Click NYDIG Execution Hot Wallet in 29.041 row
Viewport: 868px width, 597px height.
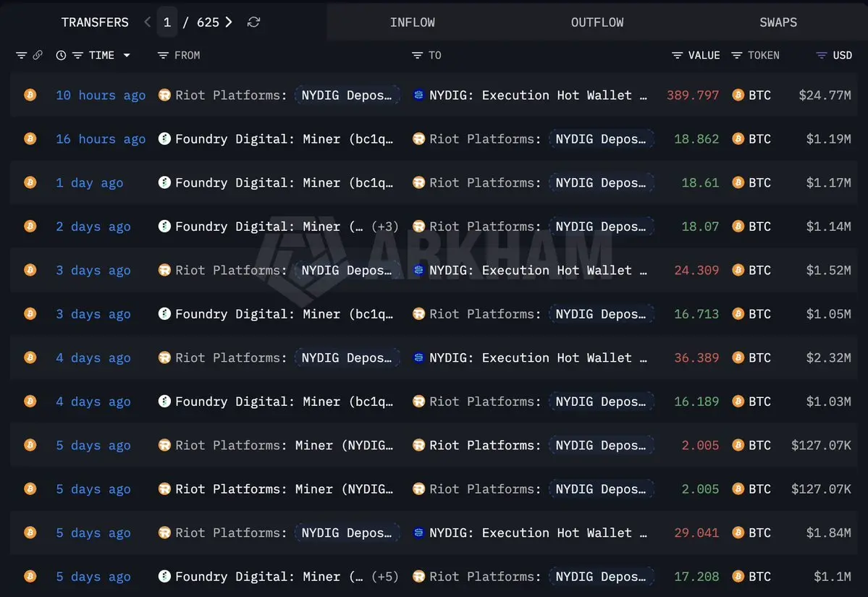[x=538, y=533]
